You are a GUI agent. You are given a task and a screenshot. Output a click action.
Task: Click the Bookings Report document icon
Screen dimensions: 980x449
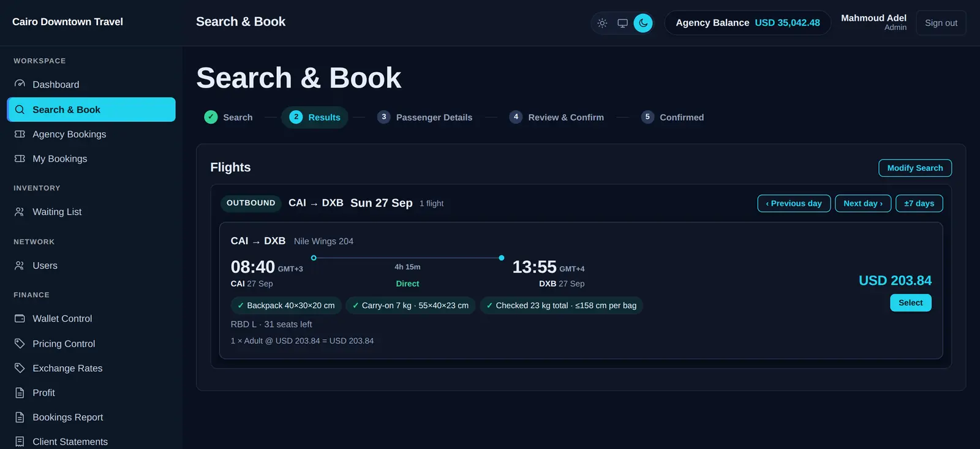(x=20, y=417)
